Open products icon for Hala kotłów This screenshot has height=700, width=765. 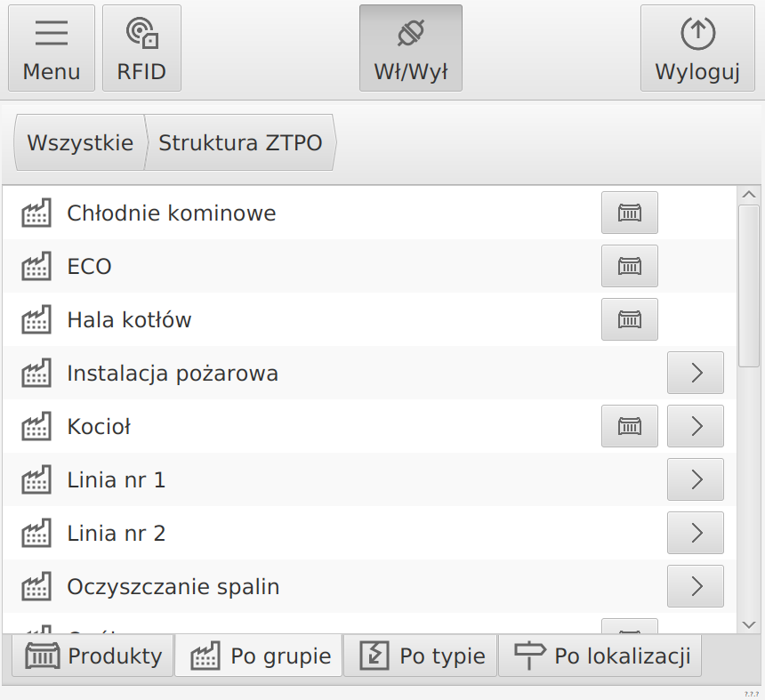coord(629,319)
